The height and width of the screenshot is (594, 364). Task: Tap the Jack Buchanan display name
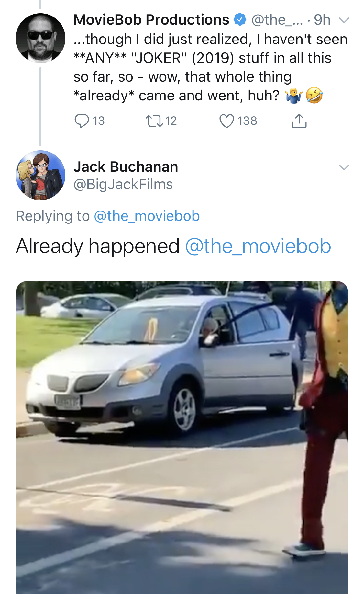pyautogui.click(x=126, y=167)
